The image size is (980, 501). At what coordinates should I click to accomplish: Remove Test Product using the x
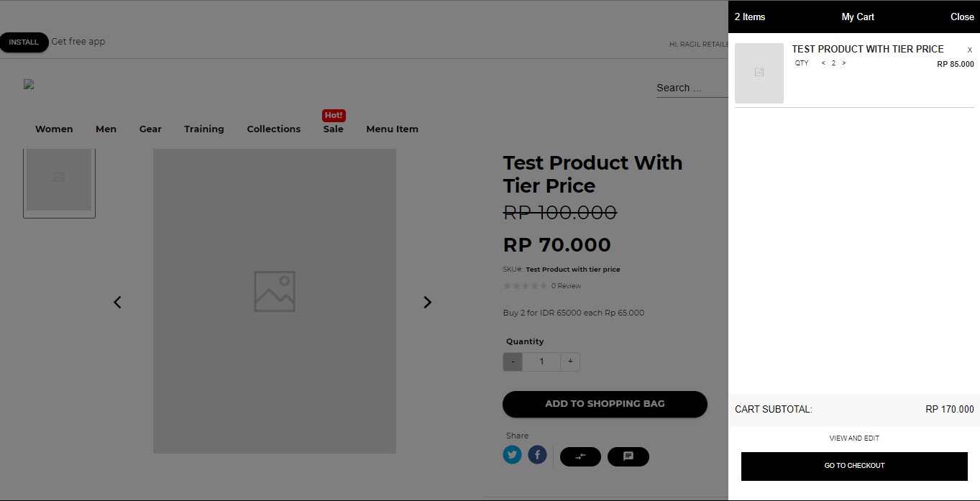[969, 50]
